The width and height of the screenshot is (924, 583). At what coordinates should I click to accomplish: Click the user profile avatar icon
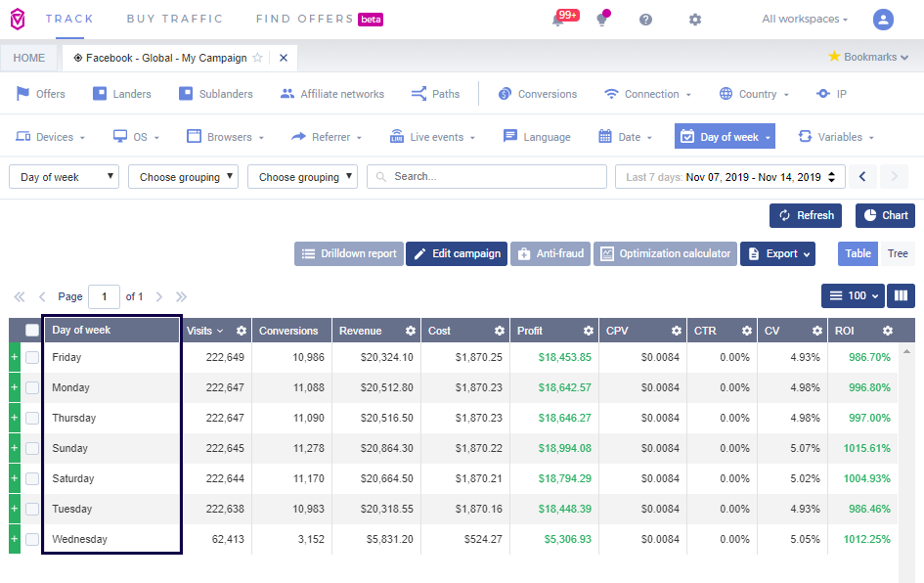point(883,20)
